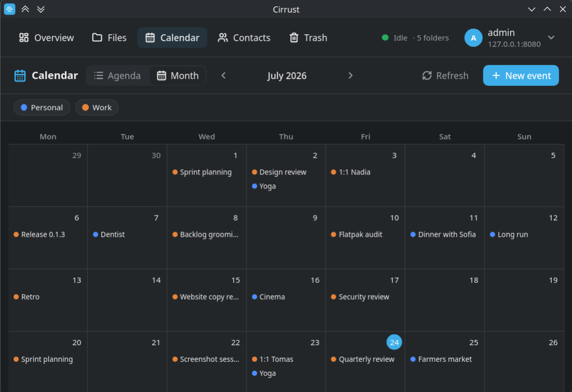The height and width of the screenshot is (392, 572).
Task: Click the orange dot on Release 0.1.3
Action: point(16,234)
